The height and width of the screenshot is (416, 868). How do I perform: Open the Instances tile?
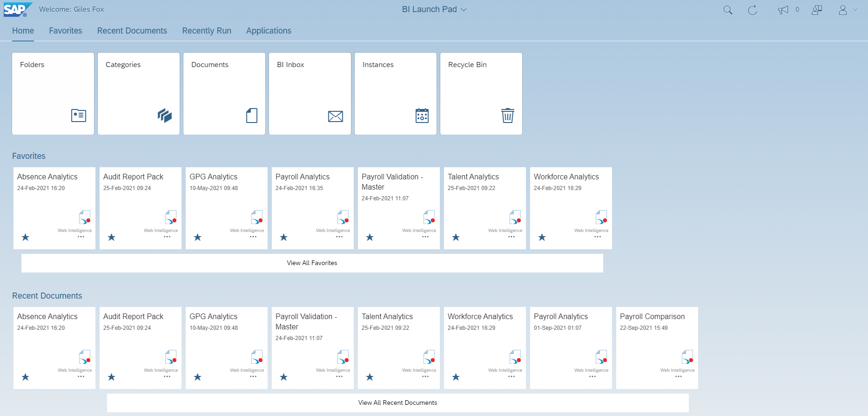point(396,94)
